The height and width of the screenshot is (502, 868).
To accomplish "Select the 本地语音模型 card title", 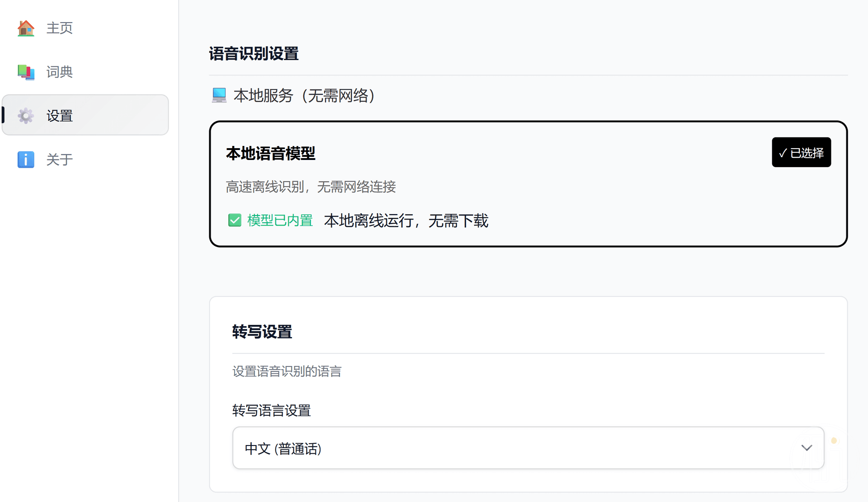I will [270, 154].
